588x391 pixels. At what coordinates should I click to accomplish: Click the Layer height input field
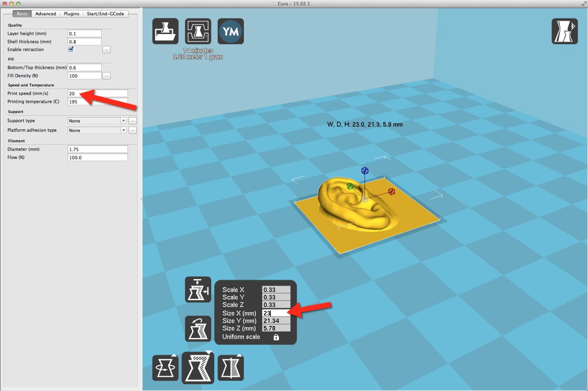click(85, 34)
